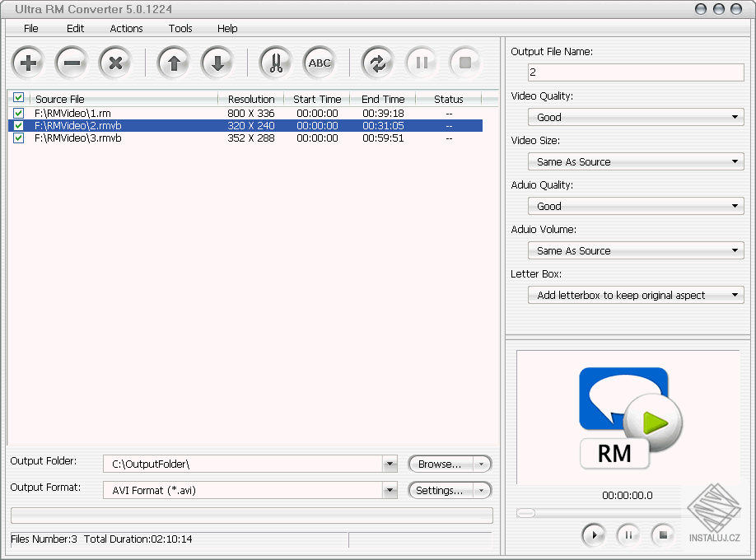
Task: Uncheck the 1.rm source file
Action: pyautogui.click(x=18, y=113)
